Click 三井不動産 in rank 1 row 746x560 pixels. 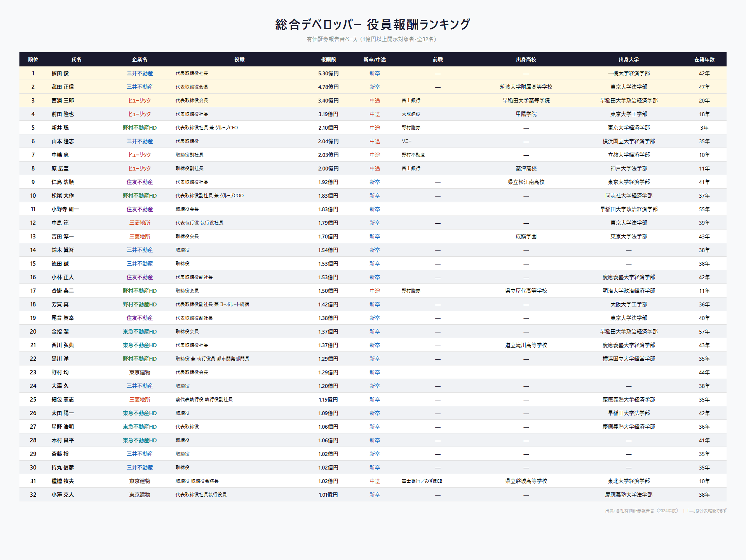[139, 73]
